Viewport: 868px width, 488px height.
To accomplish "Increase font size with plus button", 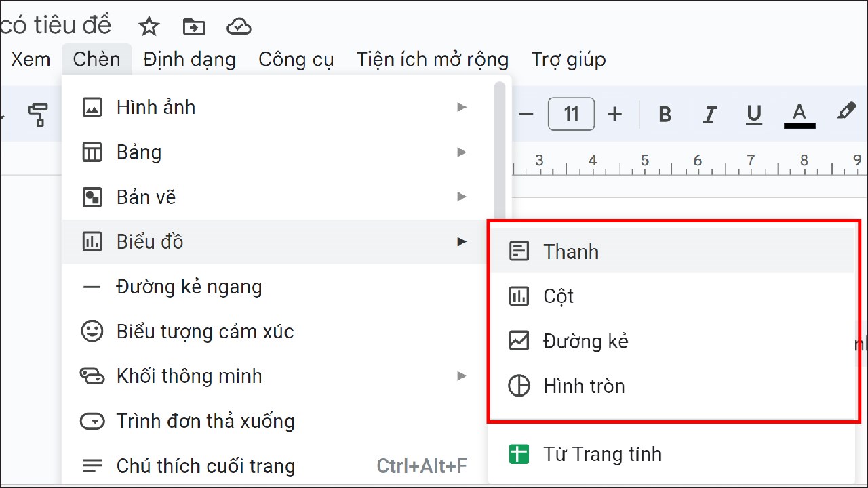I will 614,115.
